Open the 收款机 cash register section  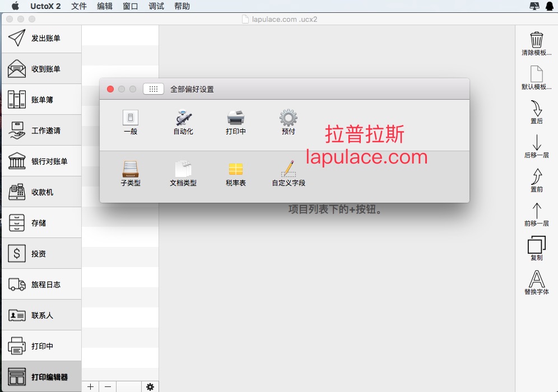[41, 192]
